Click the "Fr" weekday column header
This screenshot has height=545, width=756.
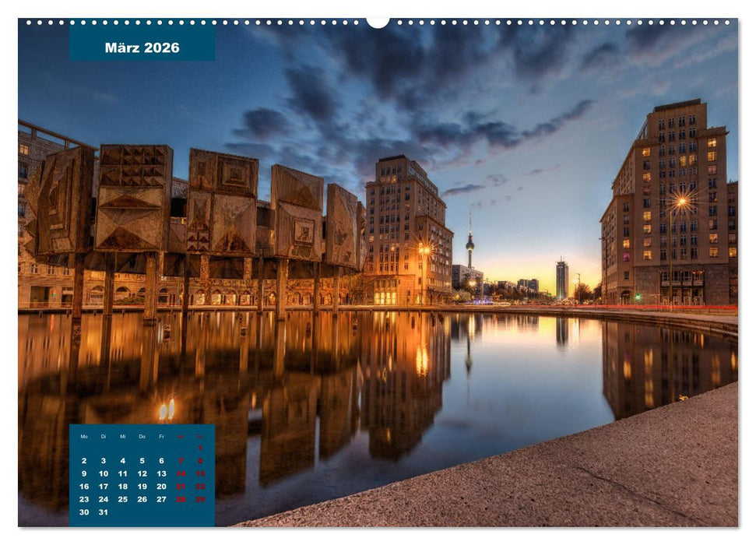(x=162, y=437)
